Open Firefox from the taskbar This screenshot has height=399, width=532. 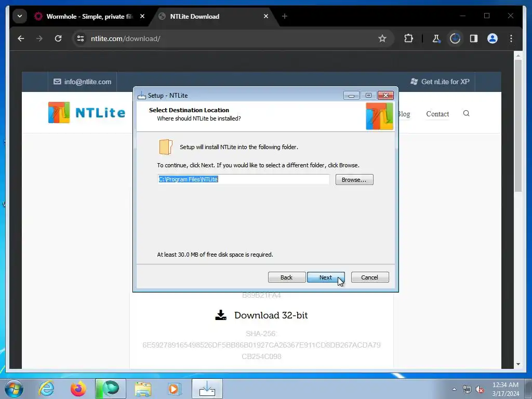click(x=78, y=389)
